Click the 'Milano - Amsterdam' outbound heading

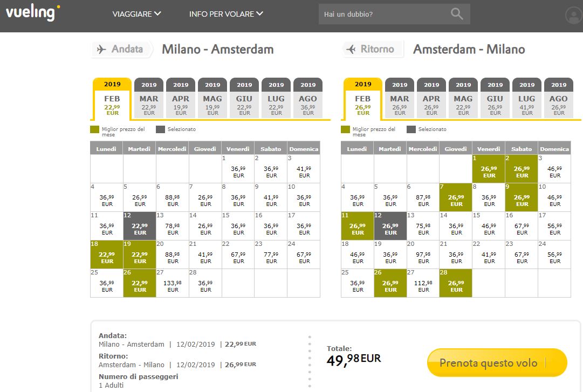[x=217, y=49]
